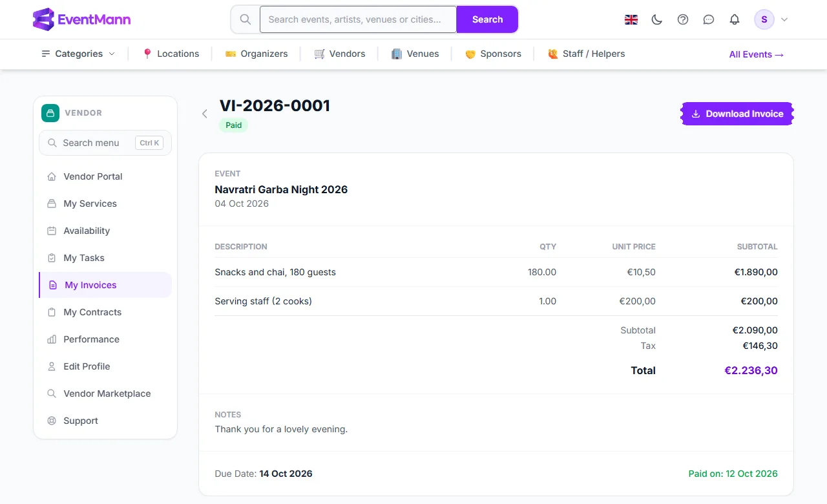Open My Services in the sidebar
Viewport: 827px width, 504px height.
[x=105, y=204]
